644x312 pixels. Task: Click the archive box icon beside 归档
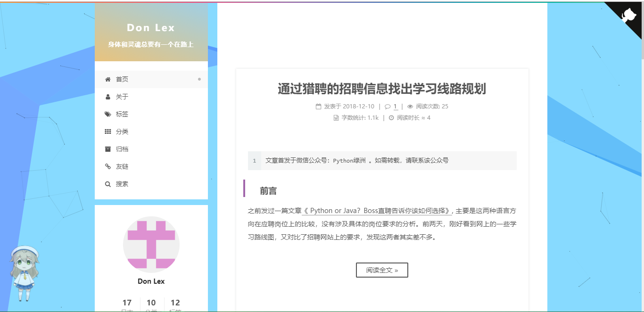point(108,149)
